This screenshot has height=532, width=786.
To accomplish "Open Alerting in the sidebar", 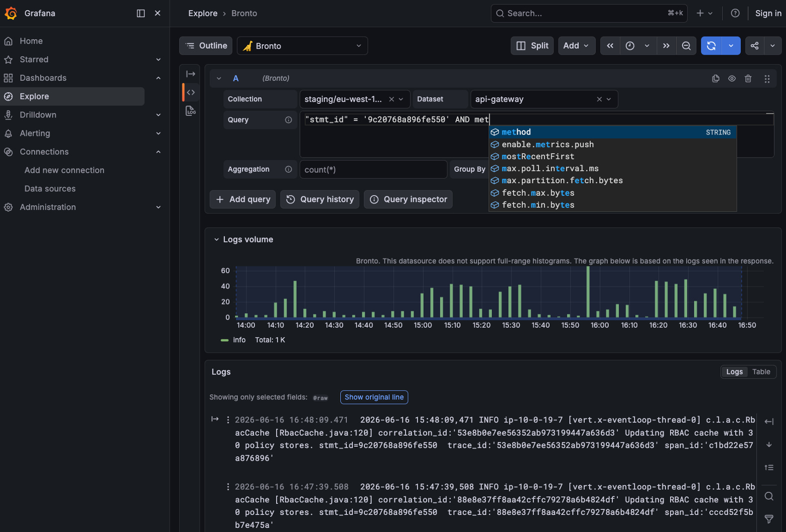I will [x=35, y=134].
